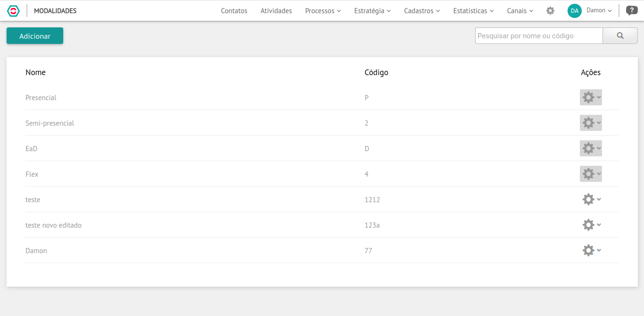Click the Nome column header

pos(35,72)
